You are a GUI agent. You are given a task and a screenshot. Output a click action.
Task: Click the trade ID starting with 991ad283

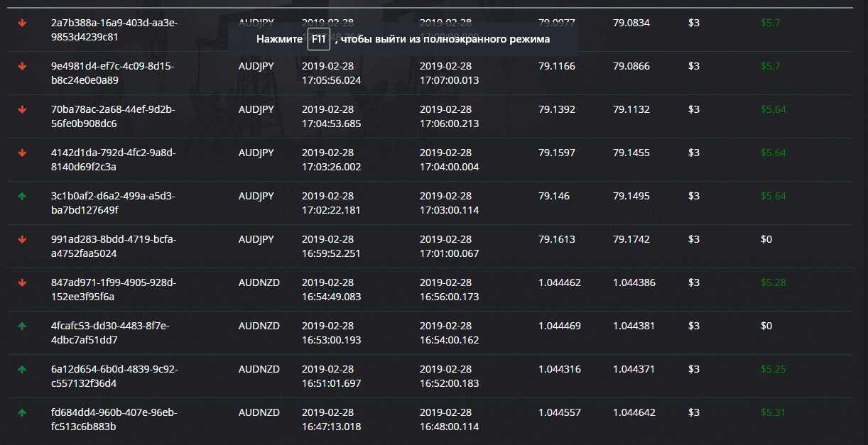point(114,246)
